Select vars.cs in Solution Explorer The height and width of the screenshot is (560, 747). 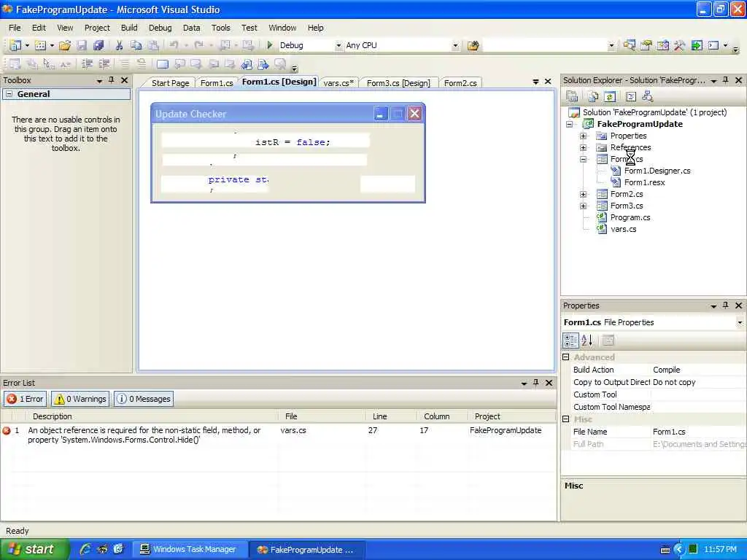pyautogui.click(x=623, y=229)
